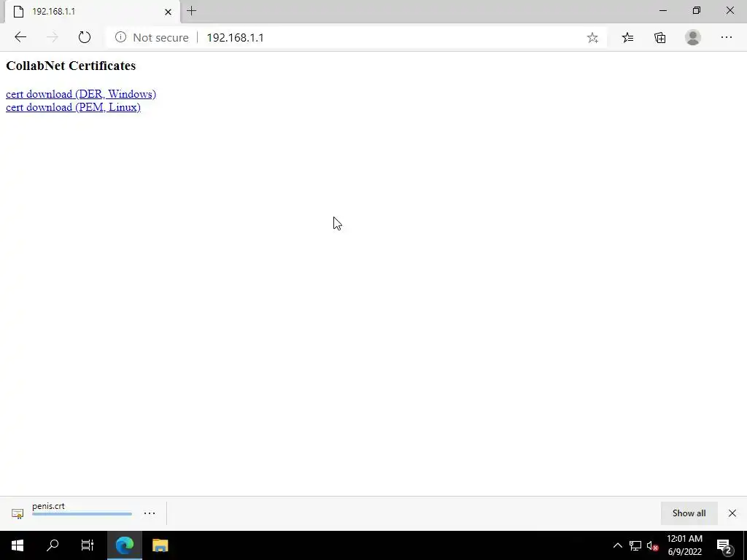The height and width of the screenshot is (560, 747).
Task: Open the clock and calendar flyout
Action: pyautogui.click(x=684, y=545)
